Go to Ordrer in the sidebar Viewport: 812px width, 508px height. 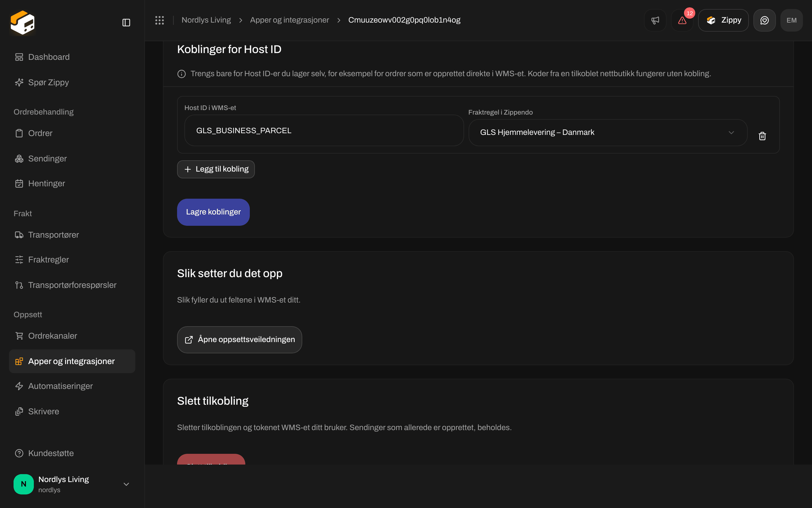click(72, 133)
